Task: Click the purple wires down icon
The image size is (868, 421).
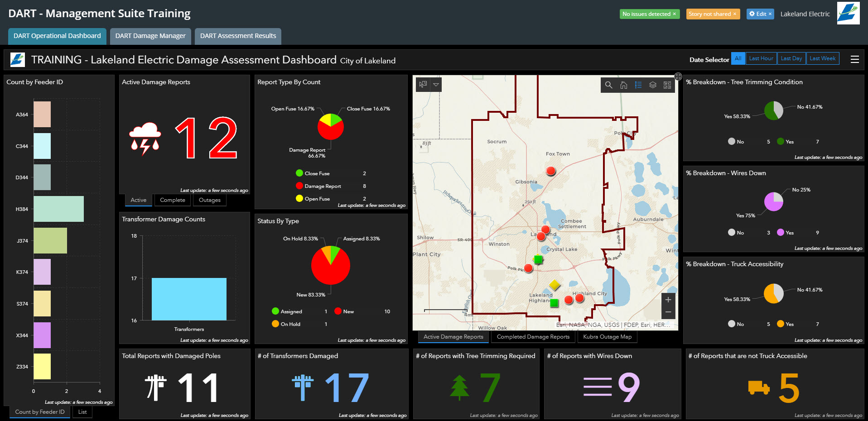Action: tap(598, 387)
